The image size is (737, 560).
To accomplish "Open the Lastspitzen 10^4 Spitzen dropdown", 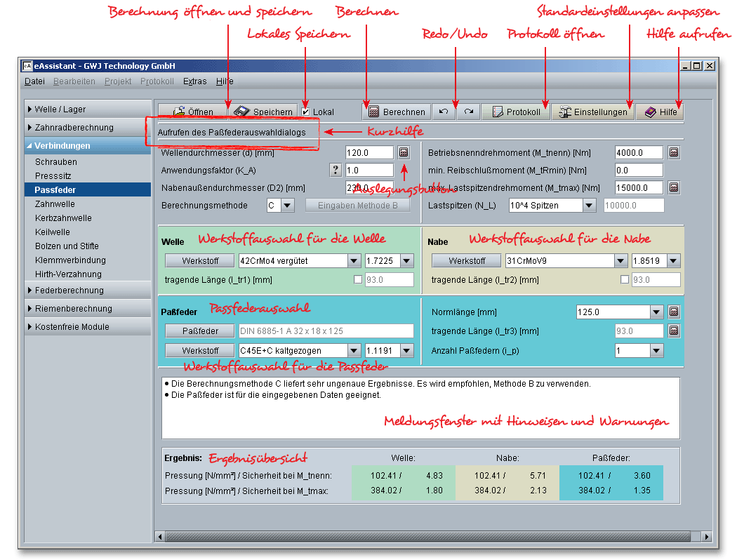I will pyautogui.click(x=589, y=206).
